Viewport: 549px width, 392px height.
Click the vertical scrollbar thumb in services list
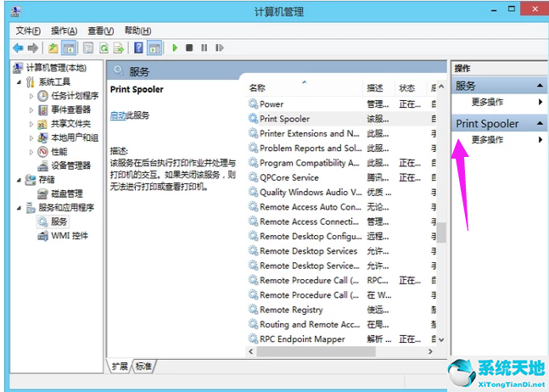tap(441, 232)
